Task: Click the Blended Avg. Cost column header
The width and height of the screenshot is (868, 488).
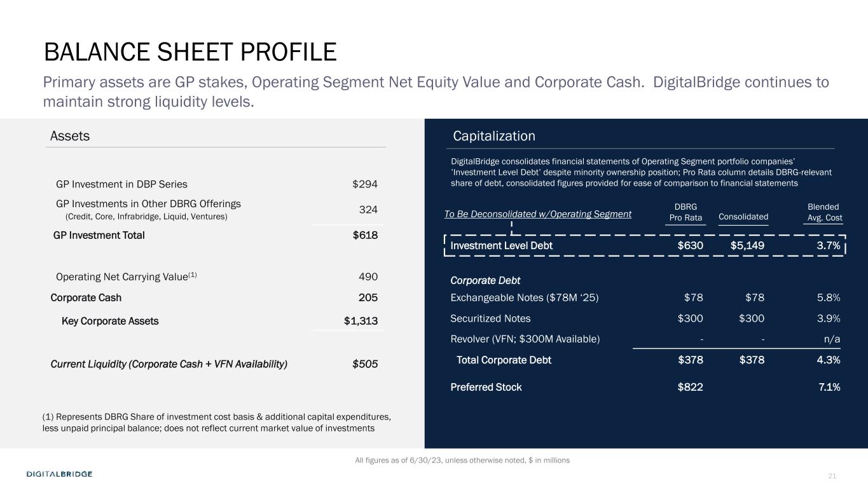Action: [824, 213]
